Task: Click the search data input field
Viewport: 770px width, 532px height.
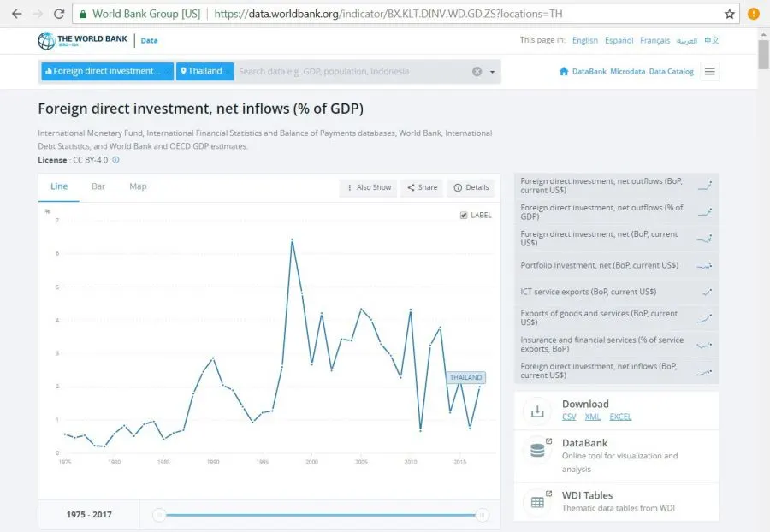Action: pos(351,72)
